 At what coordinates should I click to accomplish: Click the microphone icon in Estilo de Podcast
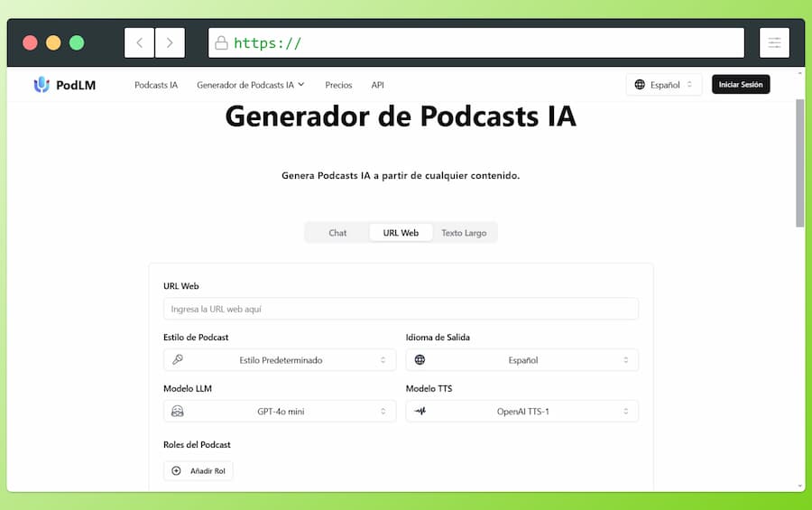coord(178,360)
